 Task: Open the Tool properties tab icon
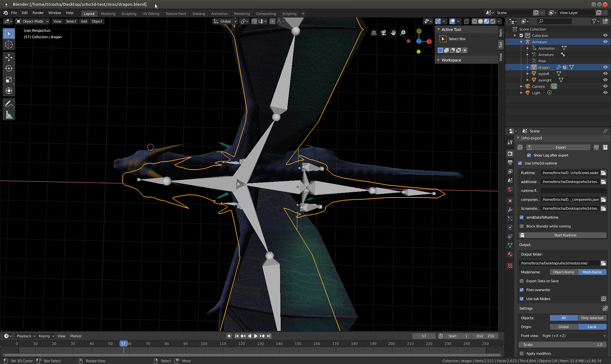click(510, 142)
